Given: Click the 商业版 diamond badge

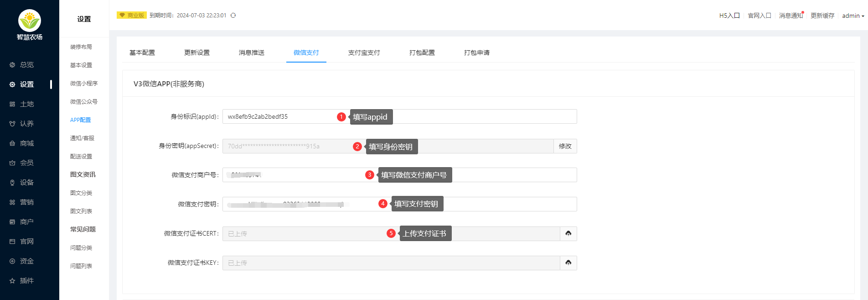Looking at the screenshot, I should point(132,16).
